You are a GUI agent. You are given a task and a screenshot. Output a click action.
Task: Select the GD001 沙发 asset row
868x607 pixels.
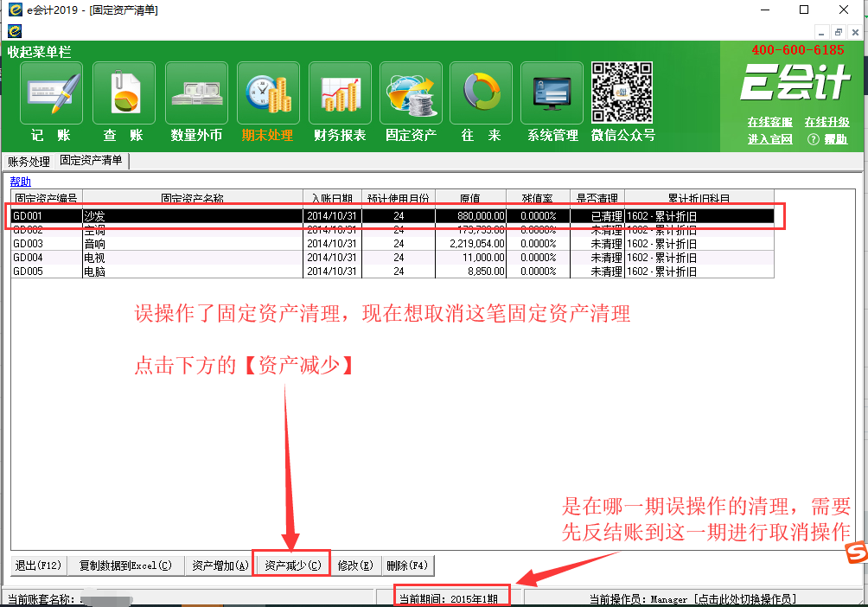tap(393, 216)
